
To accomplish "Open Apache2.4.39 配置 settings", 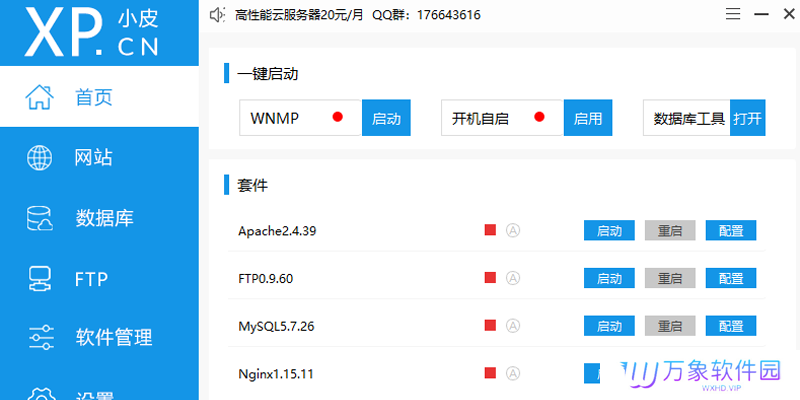I will pos(731,231).
